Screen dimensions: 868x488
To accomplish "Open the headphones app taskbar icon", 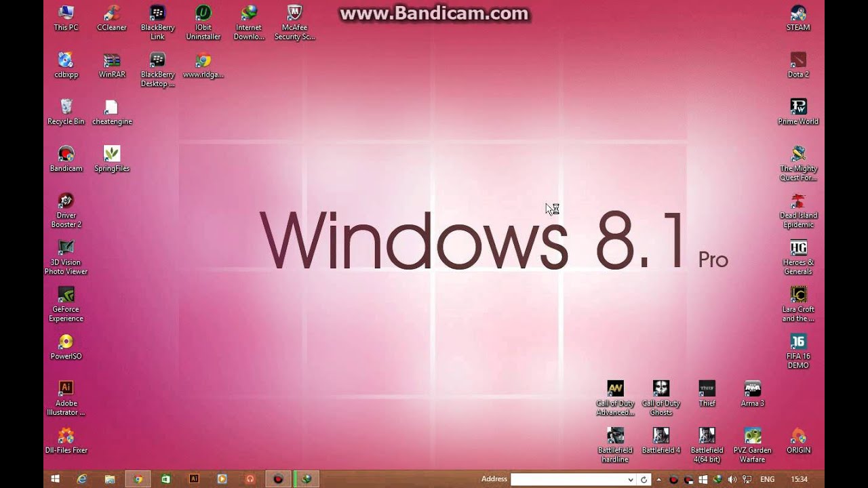I will [x=250, y=479].
